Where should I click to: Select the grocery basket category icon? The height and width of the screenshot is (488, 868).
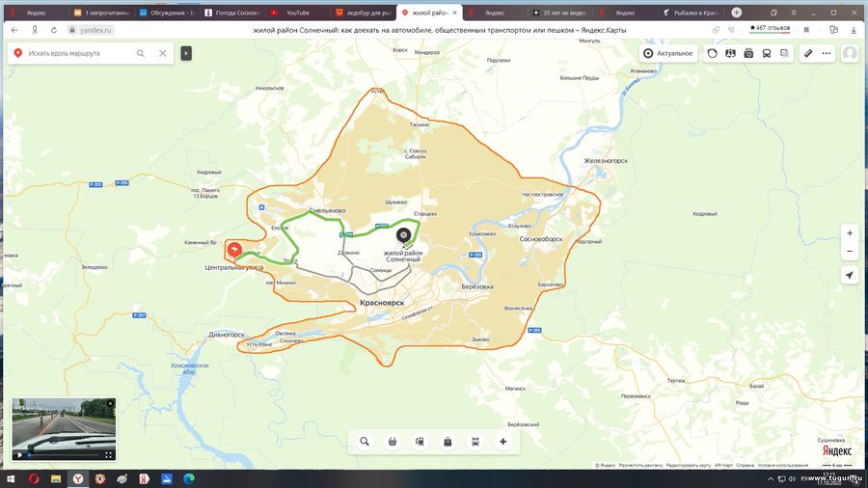393,442
